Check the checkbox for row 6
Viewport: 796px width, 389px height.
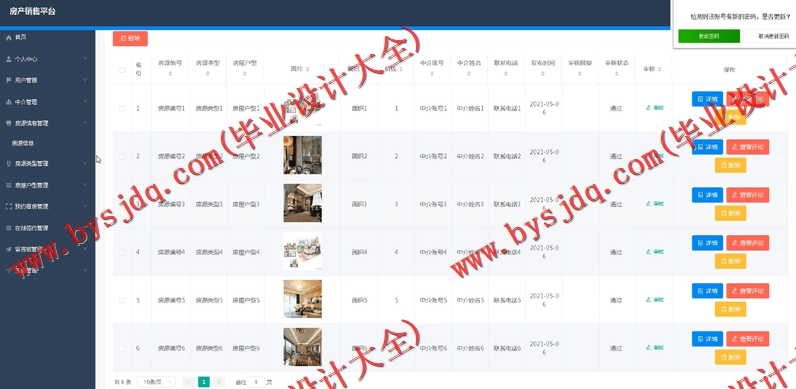pos(122,348)
